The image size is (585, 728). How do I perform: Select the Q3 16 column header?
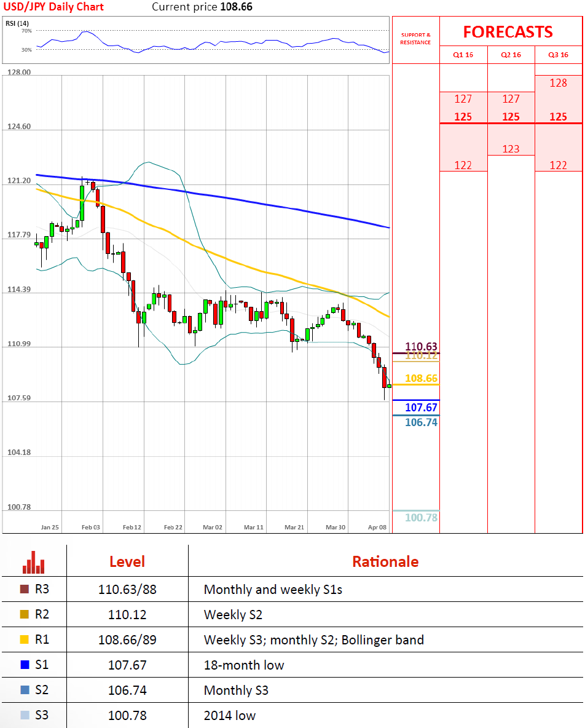(x=558, y=55)
